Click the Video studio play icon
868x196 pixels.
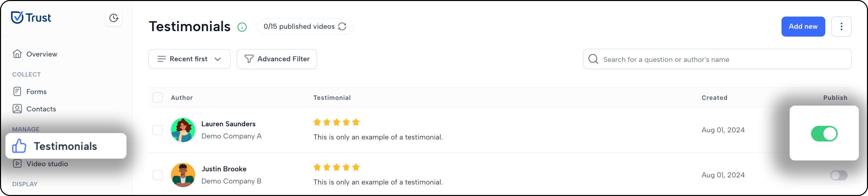point(17,164)
